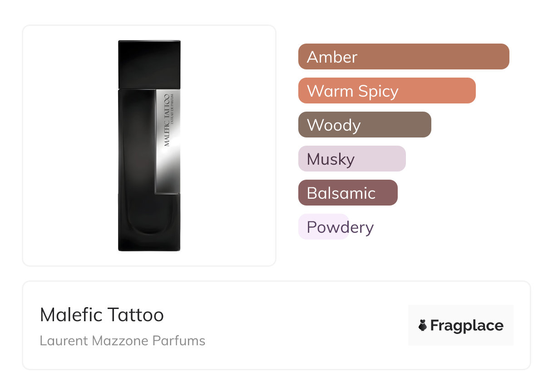The image size is (553, 392).
Task: Open the Malefic Tattoo fragrance title
Action: 102,315
